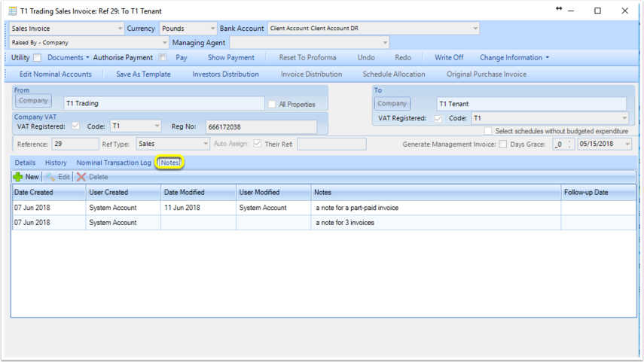Expand the Change Information menu
This screenshot has width=644, height=362.
(x=514, y=58)
